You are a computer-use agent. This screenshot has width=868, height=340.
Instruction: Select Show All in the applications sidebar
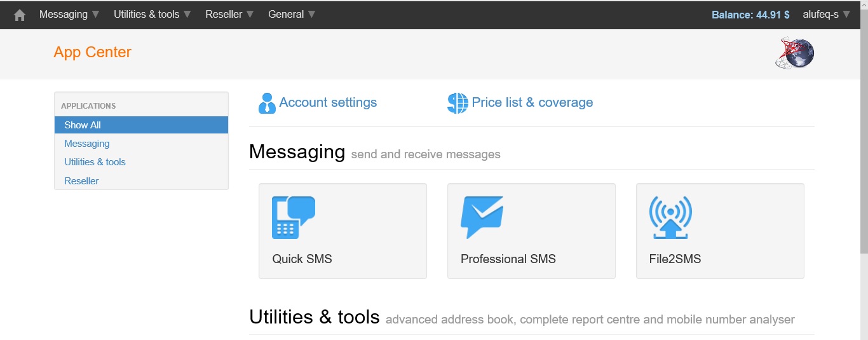point(141,125)
